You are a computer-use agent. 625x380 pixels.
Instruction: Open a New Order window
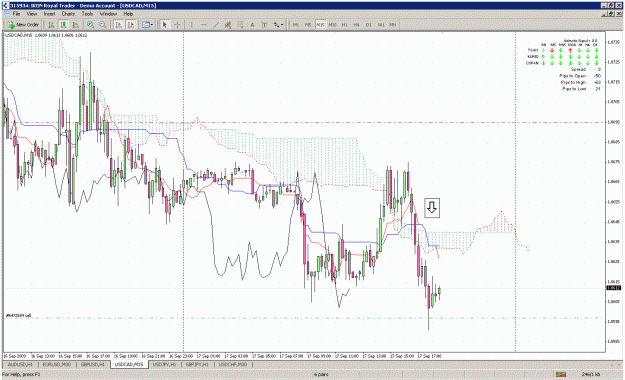(24, 25)
